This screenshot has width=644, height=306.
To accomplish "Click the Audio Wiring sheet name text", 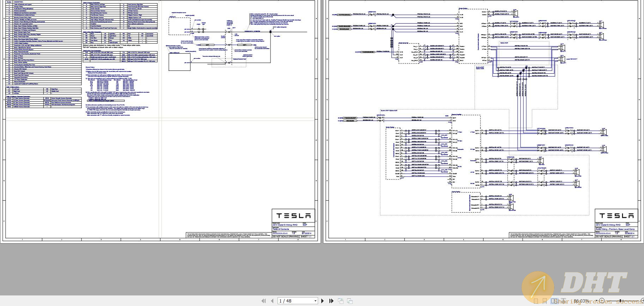I will tap(615, 229).
